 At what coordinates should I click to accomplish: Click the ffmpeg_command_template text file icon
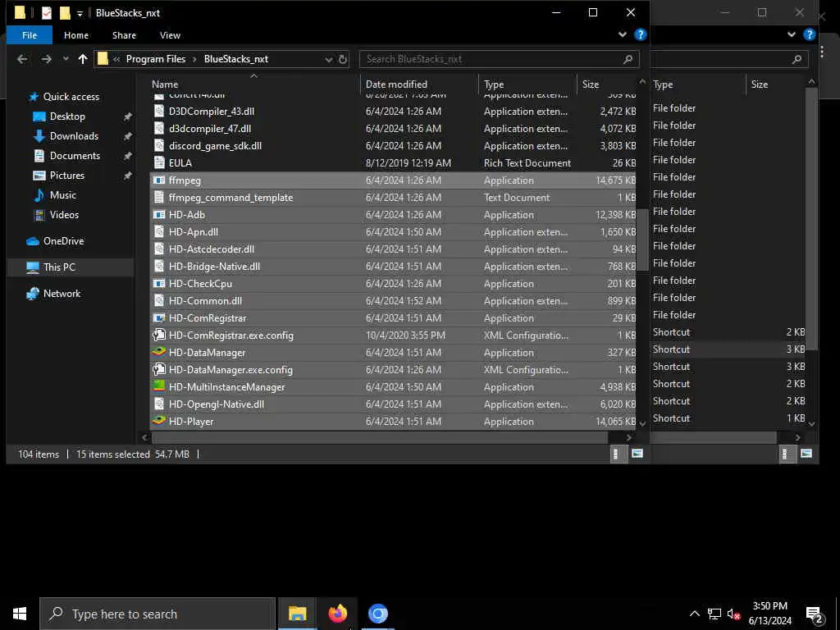click(x=159, y=197)
